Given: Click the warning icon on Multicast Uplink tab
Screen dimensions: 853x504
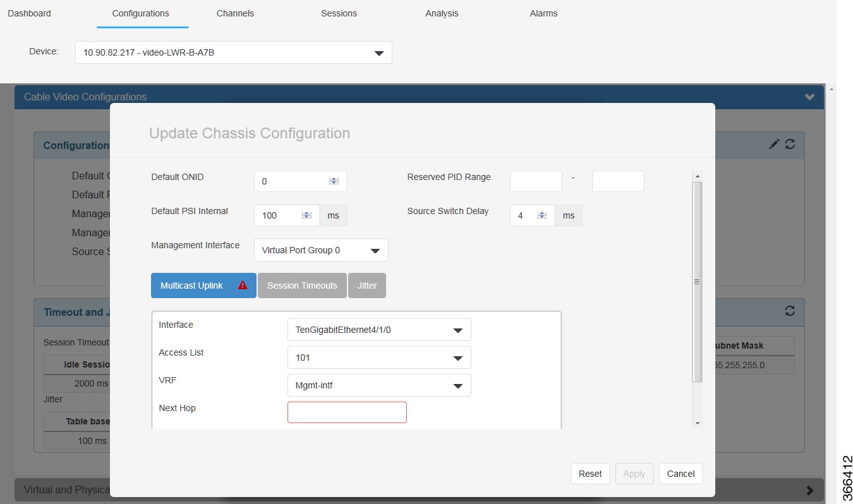Looking at the screenshot, I should coord(242,285).
